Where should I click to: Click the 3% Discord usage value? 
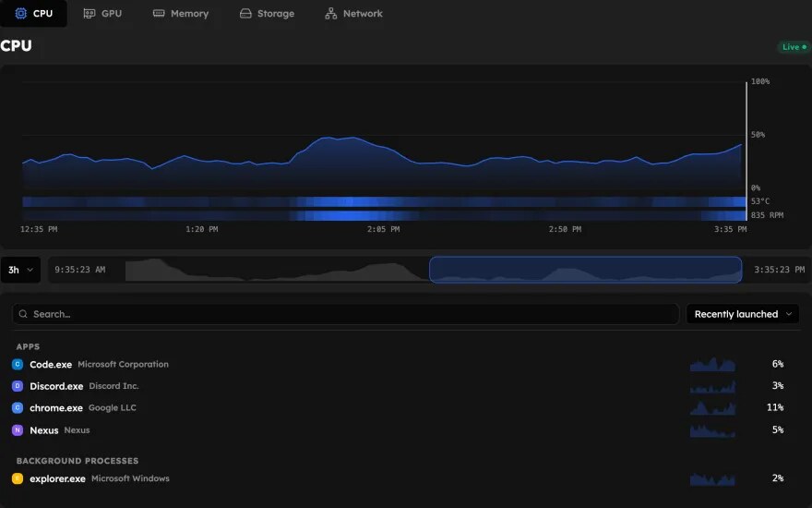pos(777,386)
